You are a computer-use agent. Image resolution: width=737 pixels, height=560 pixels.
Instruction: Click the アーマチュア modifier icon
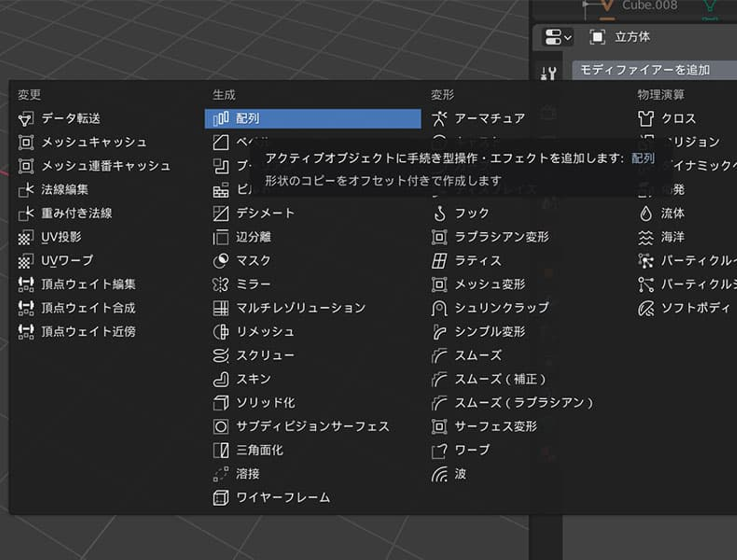coord(439,119)
